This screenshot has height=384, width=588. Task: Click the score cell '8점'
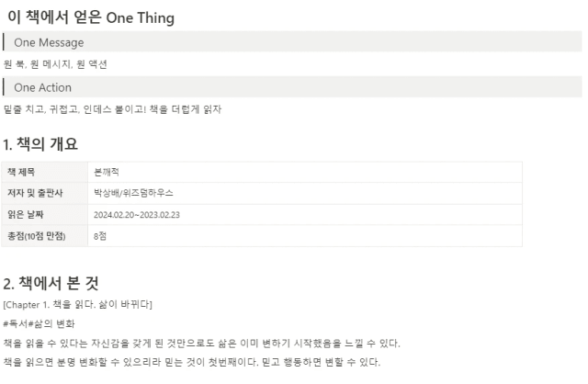(305, 236)
